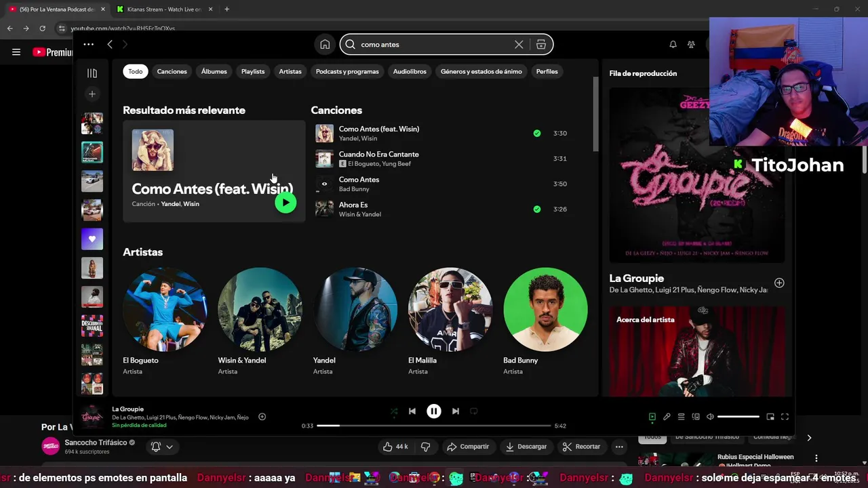
Task: Open options for Rubius Especial Halloween video
Action: [x=816, y=458]
